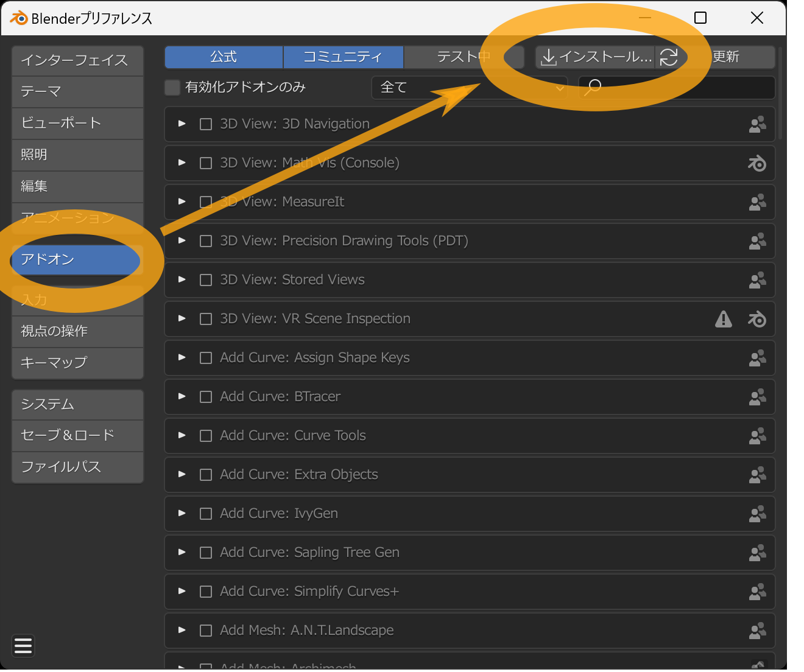
Task: Open the システム preferences section
Action: [x=77, y=405]
